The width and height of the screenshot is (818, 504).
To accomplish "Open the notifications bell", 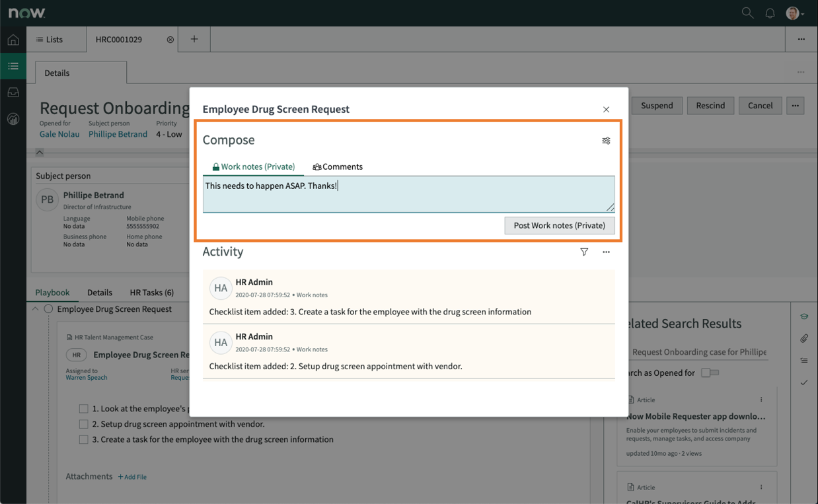I will (x=770, y=13).
